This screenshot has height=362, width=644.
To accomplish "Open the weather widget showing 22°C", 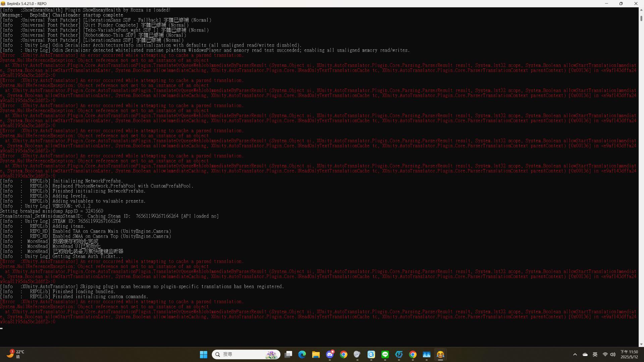I will point(16,354).
